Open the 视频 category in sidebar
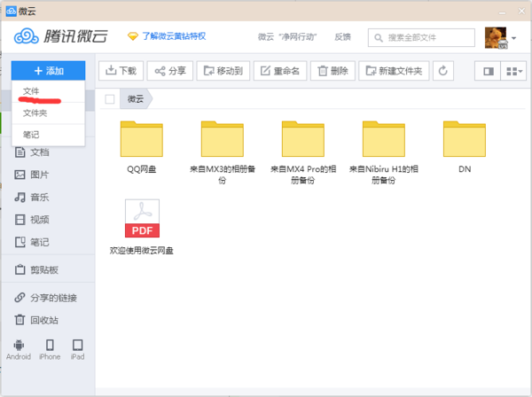The height and width of the screenshot is (397, 532). [x=32, y=220]
